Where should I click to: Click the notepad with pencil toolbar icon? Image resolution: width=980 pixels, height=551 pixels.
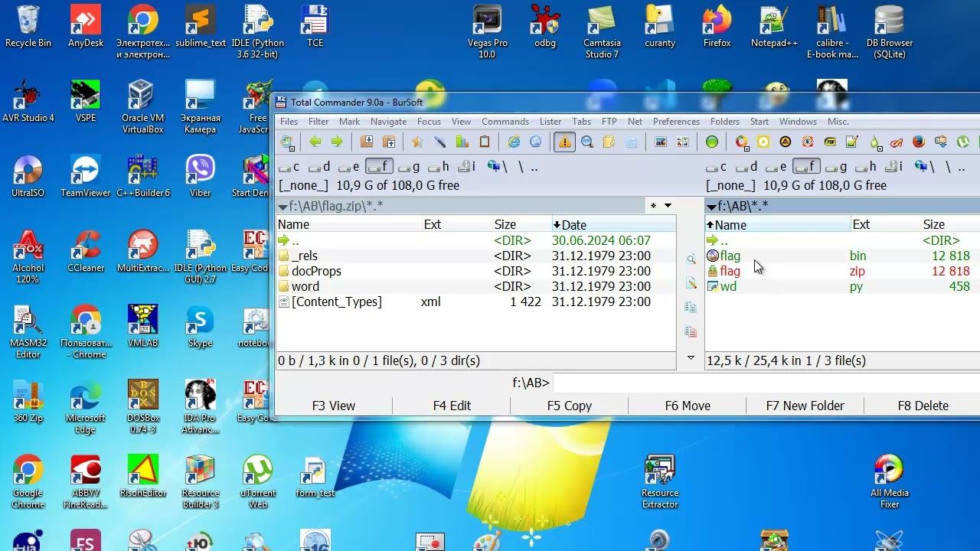click(x=852, y=142)
